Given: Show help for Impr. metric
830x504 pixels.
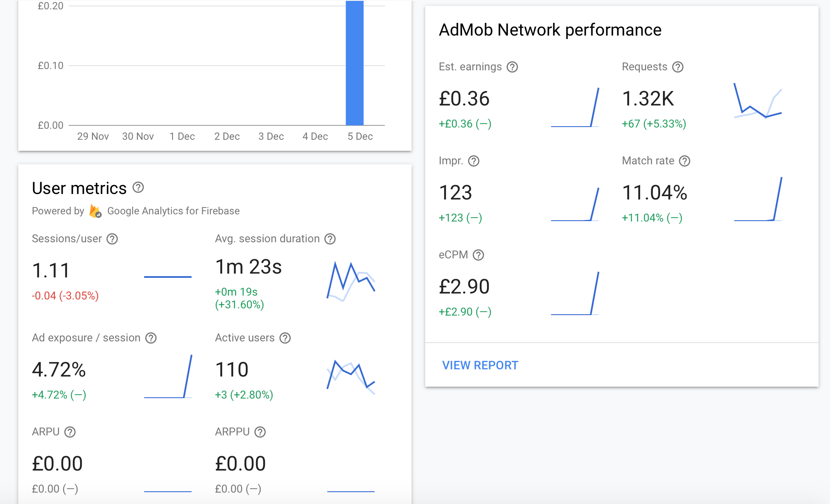Looking at the screenshot, I should [x=473, y=161].
